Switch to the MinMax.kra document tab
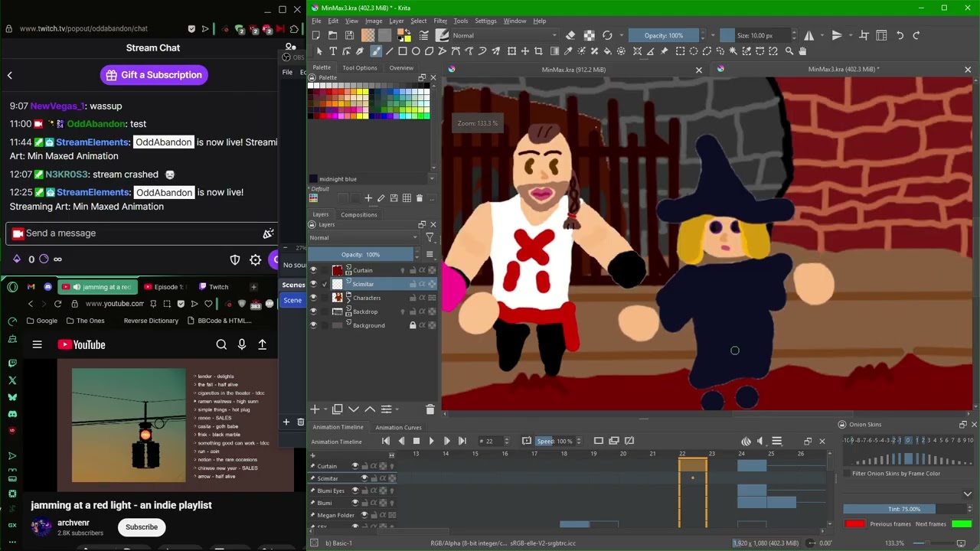Image resolution: width=980 pixels, height=551 pixels. [573, 70]
